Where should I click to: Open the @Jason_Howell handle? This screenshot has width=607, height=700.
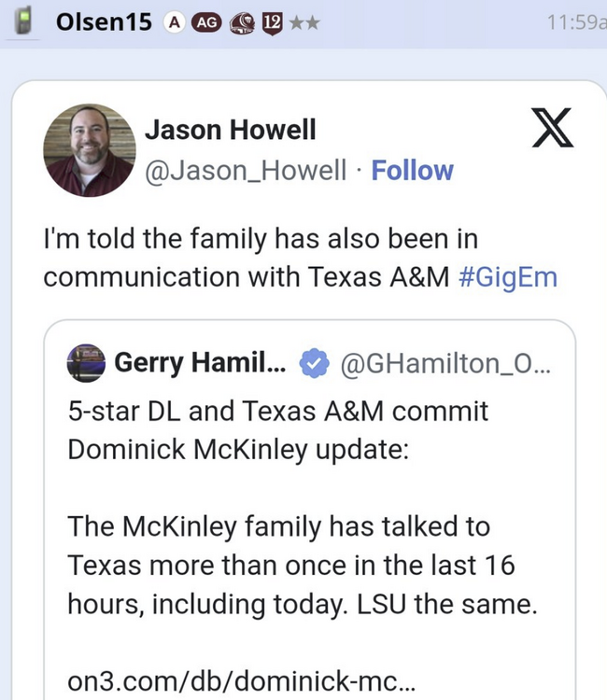[245, 171]
